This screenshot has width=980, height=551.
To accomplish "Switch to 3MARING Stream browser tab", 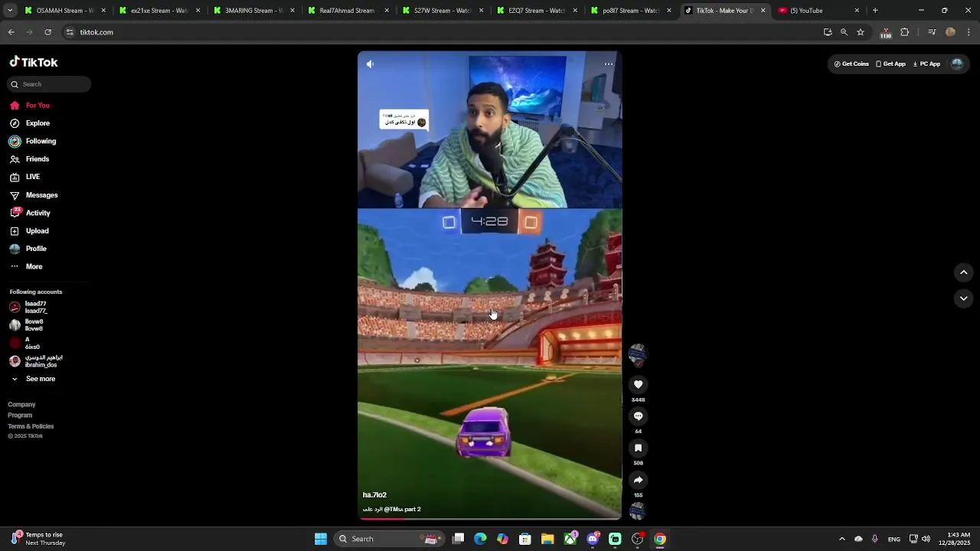I will [254, 11].
